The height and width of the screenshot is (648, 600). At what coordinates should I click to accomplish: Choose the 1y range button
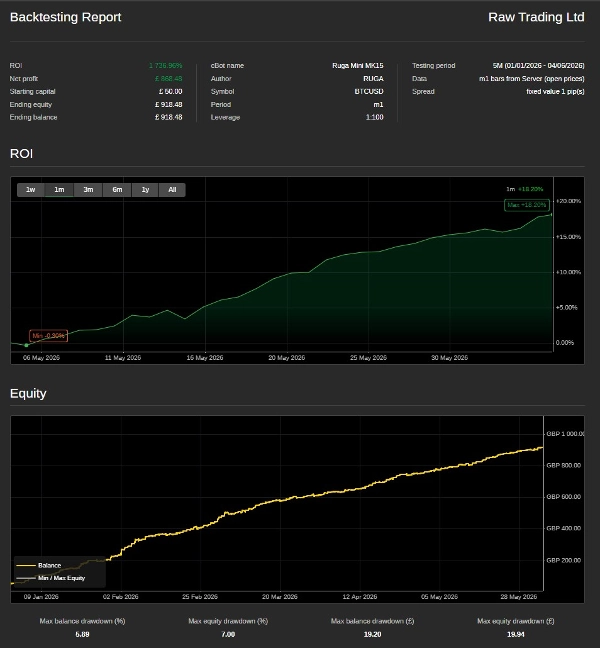pyautogui.click(x=145, y=190)
